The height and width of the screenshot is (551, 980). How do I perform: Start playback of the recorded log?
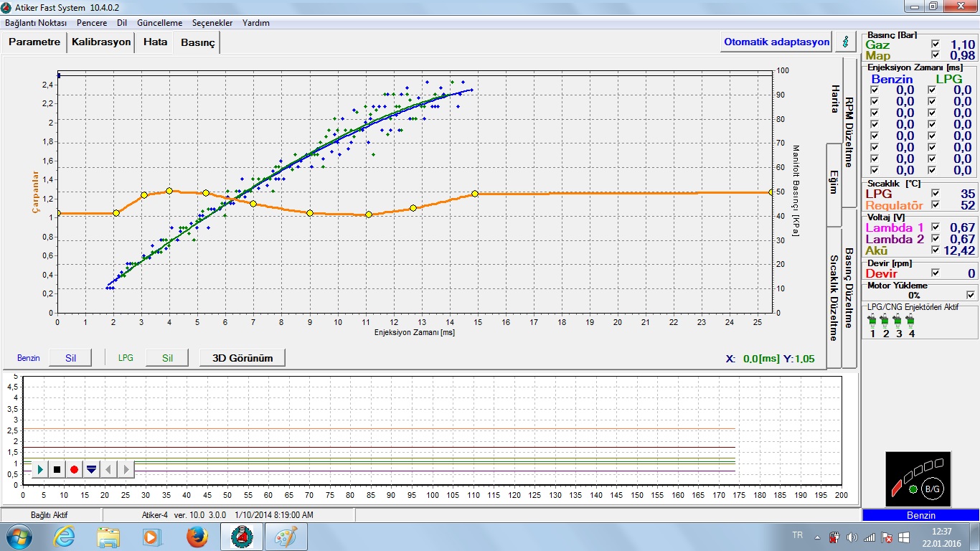tap(40, 469)
